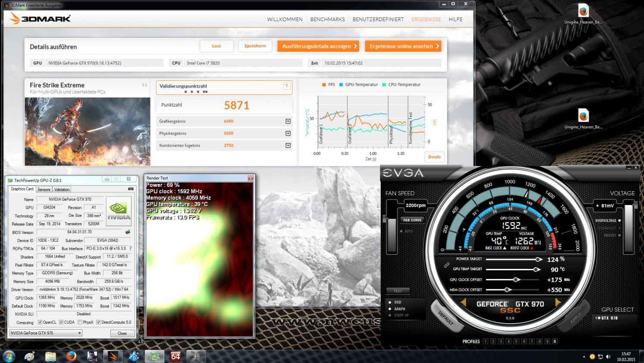Click the GPU-Z green card taskbar icon

(154, 356)
